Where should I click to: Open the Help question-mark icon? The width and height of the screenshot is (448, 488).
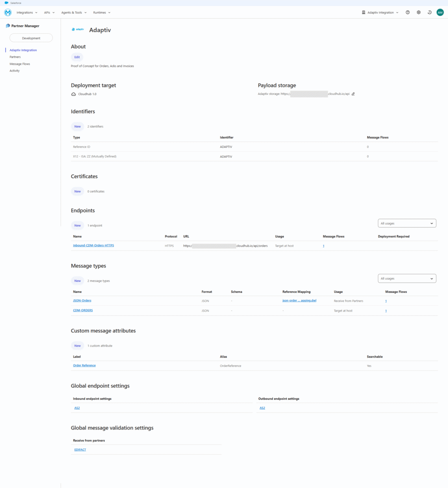[x=407, y=12]
